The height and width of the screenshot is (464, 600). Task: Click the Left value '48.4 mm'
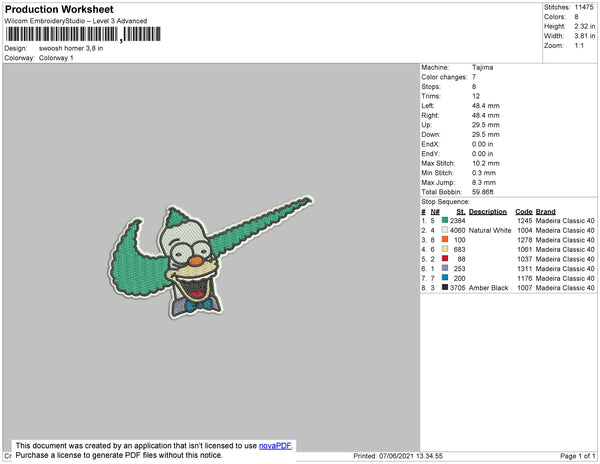[x=486, y=106]
